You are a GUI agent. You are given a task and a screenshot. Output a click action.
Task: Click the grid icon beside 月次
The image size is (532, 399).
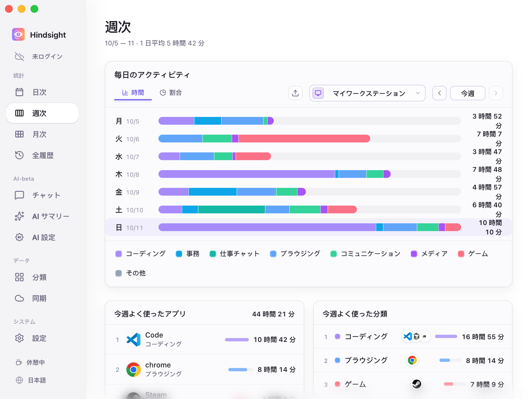(19, 134)
